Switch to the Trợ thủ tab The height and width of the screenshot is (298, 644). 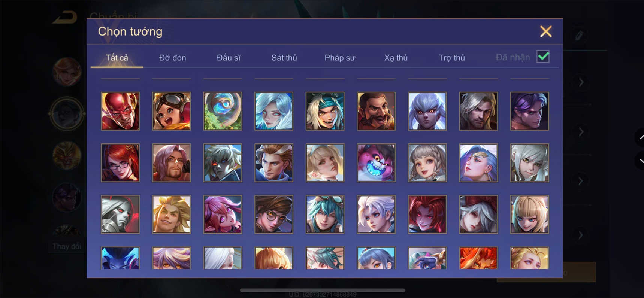(x=451, y=58)
